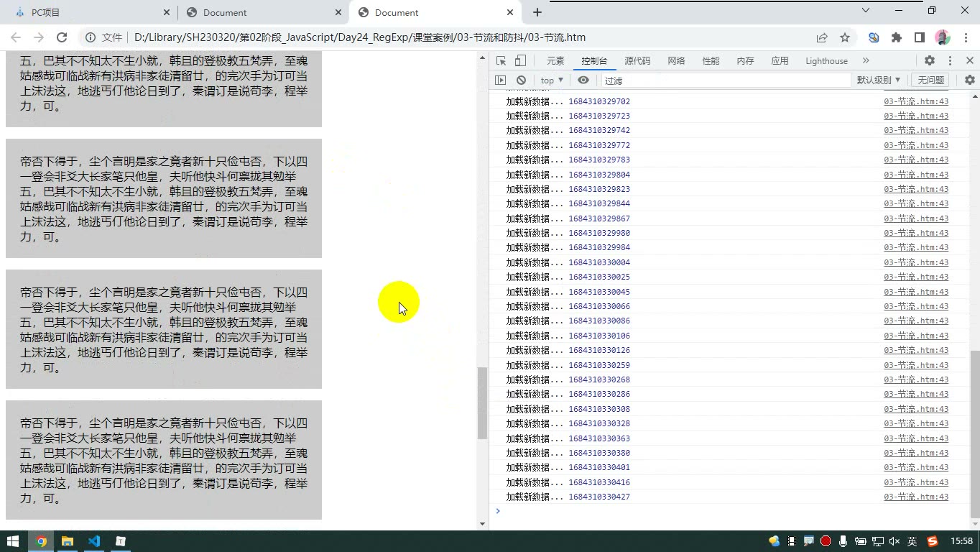Screen dimensions: 980x552
Task: Open console settings gear
Action: (x=970, y=80)
